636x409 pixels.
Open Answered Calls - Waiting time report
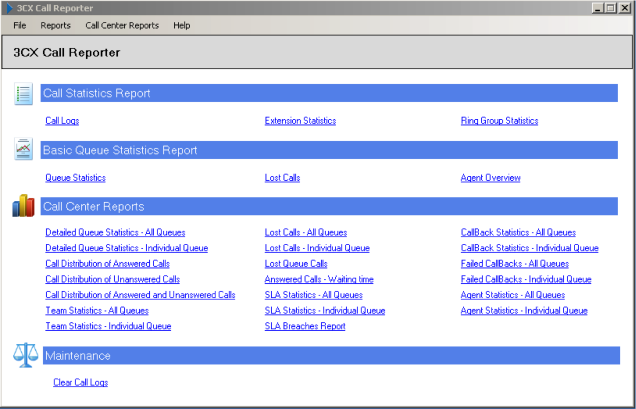coord(319,279)
